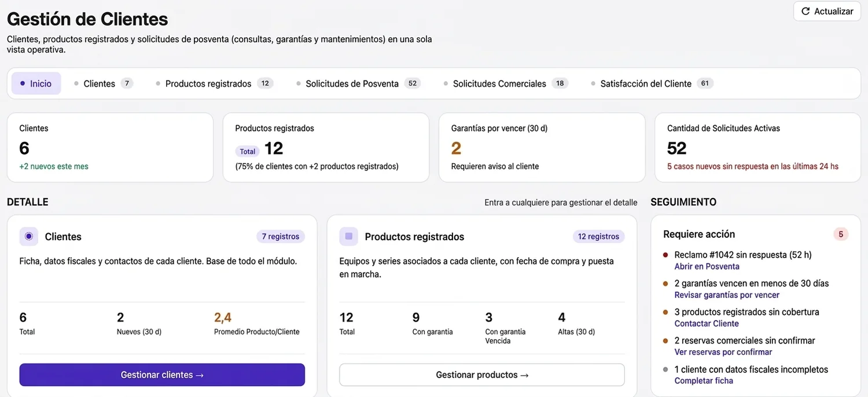Click the circular arrow icon in Actualizar
This screenshot has width=868, height=397.
(806, 12)
